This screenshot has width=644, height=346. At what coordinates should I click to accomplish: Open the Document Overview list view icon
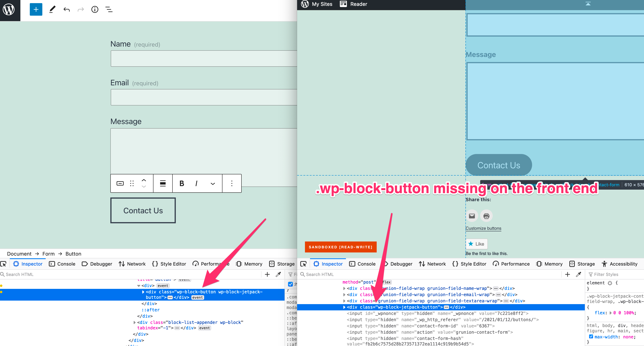pos(109,9)
